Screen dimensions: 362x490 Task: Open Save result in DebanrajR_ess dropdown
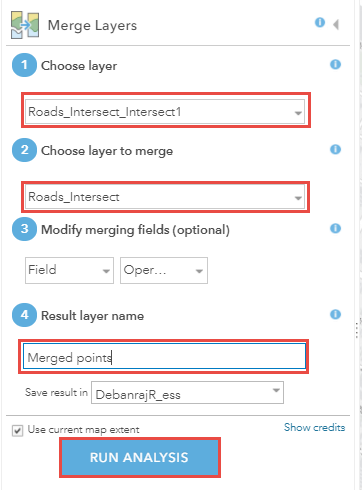coord(187,393)
